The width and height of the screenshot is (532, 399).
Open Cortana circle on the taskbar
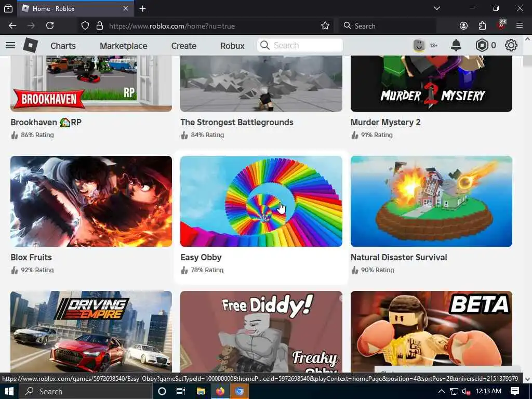(162, 391)
